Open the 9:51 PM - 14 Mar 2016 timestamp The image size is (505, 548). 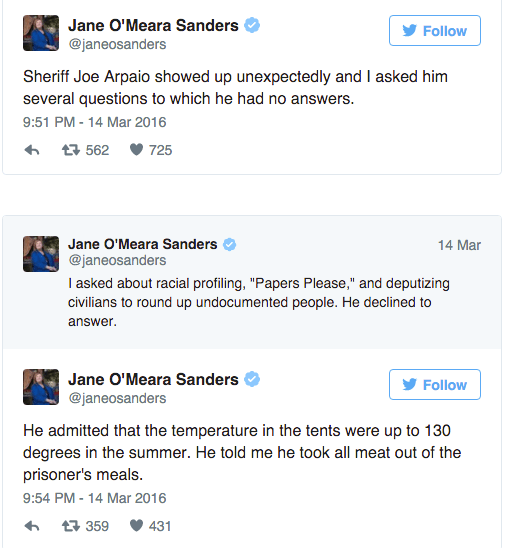pos(94,122)
